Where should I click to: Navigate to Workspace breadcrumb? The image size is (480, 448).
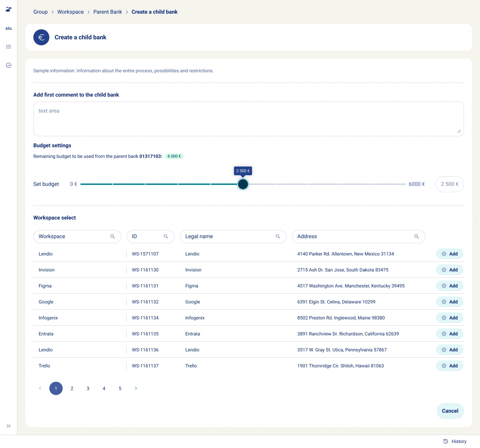pyautogui.click(x=71, y=12)
